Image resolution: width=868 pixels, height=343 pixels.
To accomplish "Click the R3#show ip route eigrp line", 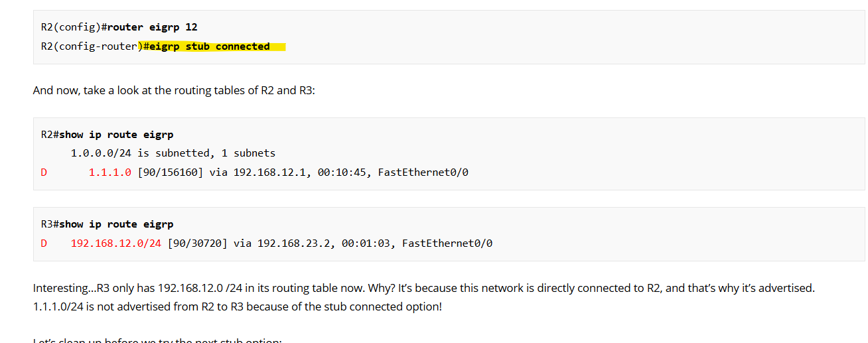I will 107,224.
